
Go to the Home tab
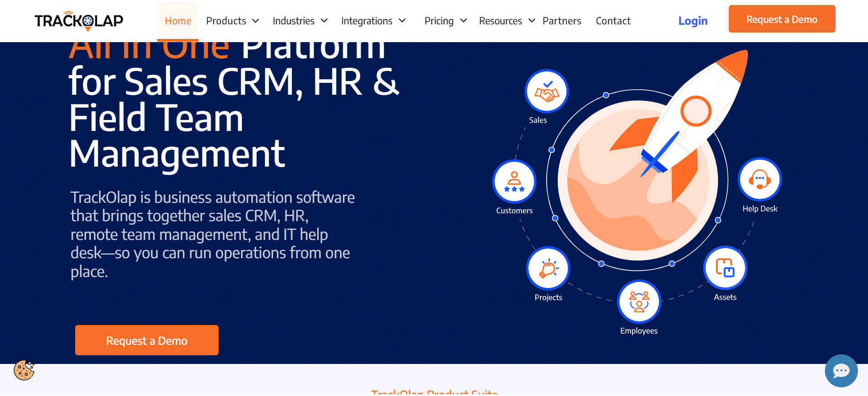[x=178, y=21]
